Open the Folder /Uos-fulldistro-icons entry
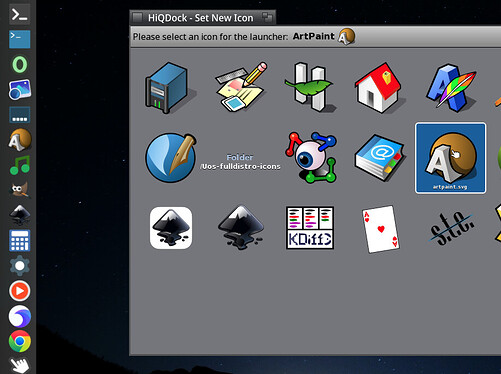The width and height of the screenshot is (501, 374). click(x=240, y=162)
